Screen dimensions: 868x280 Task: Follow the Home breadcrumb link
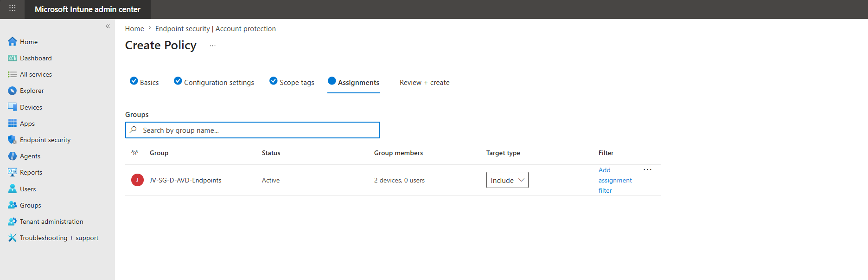coord(134,29)
